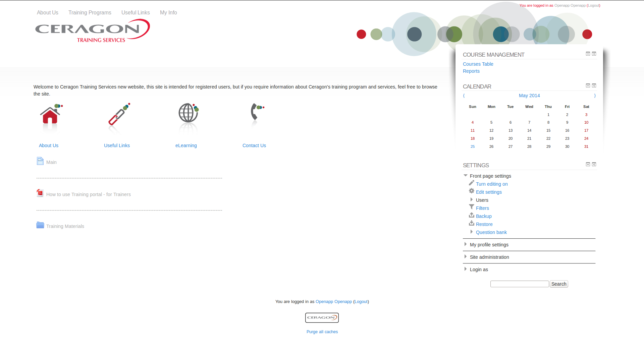This screenshot has height=362, width=644.
Task: Open the About Us top menu
Action: pyautogui.click(x=48, y=13)
